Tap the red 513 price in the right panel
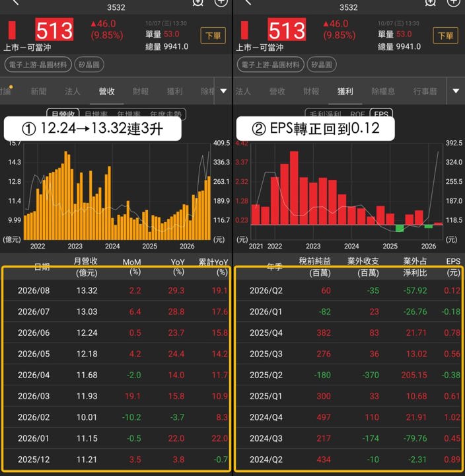 tap(287, 30)
